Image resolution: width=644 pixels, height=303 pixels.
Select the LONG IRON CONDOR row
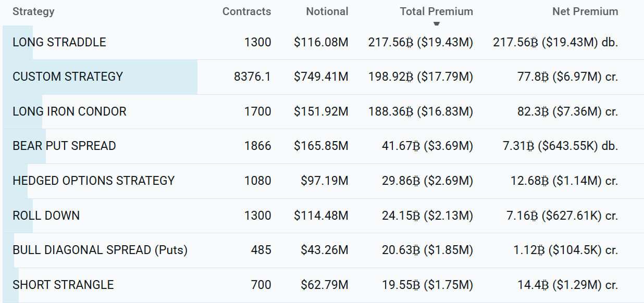69,111
